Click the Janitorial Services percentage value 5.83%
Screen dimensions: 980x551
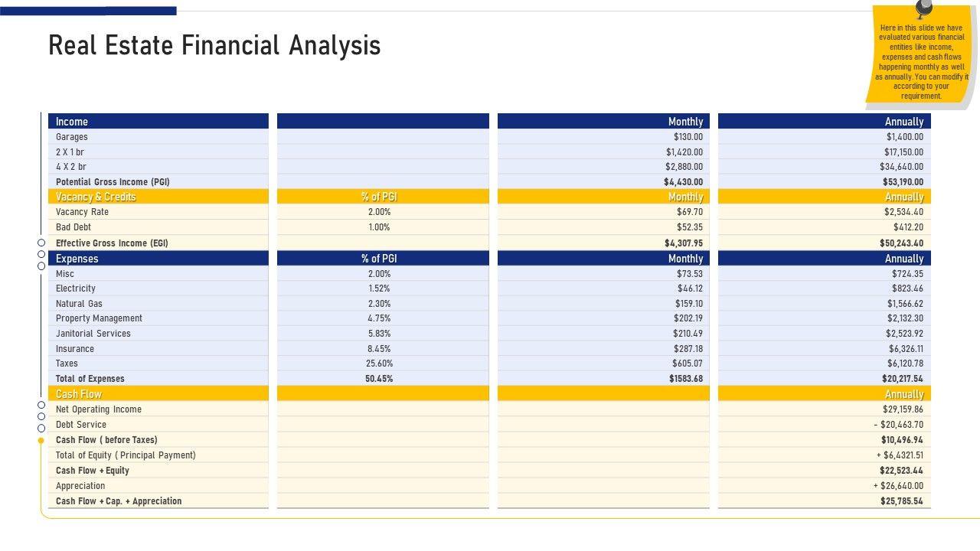[x=379, y=334]
